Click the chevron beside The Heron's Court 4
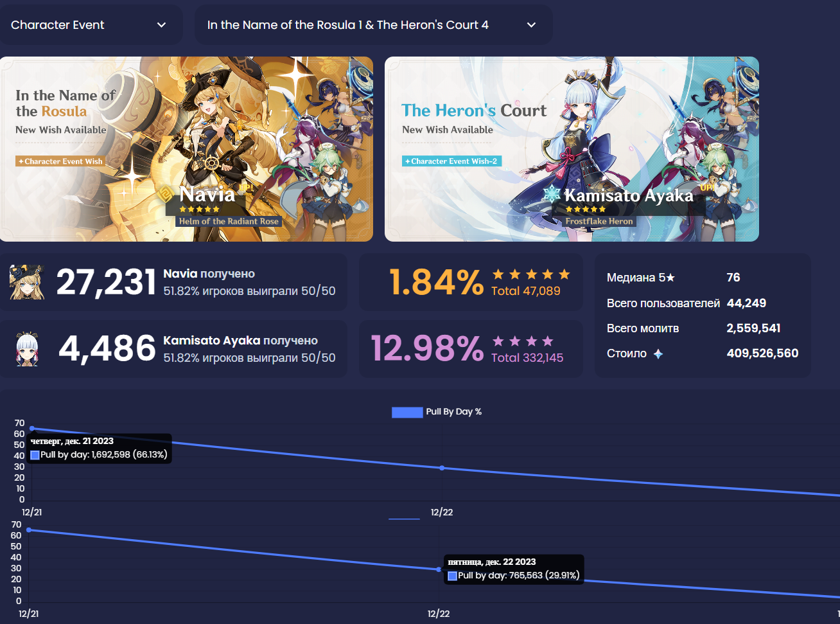This screenshot has height=624, width=840. (x=531, y=25)
